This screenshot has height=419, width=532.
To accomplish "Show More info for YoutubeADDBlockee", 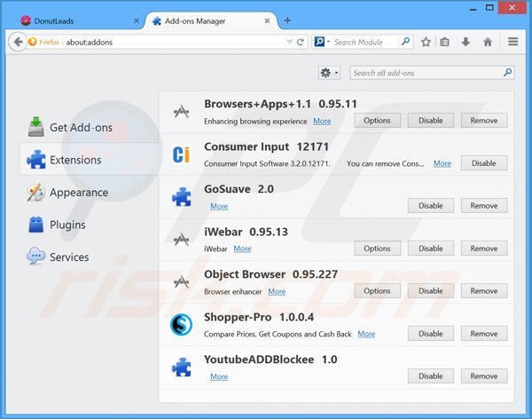I will coord(219,377).
